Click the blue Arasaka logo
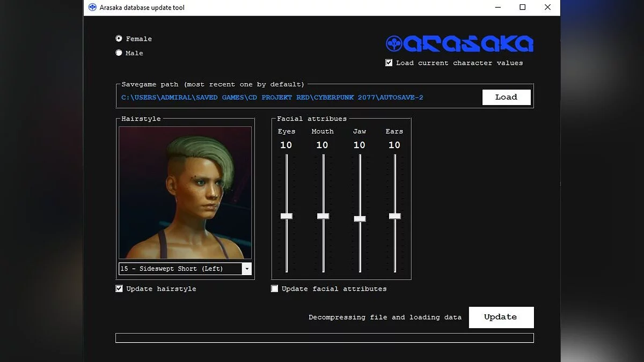This screenshot has width=644, height=362. pos(459,44)
